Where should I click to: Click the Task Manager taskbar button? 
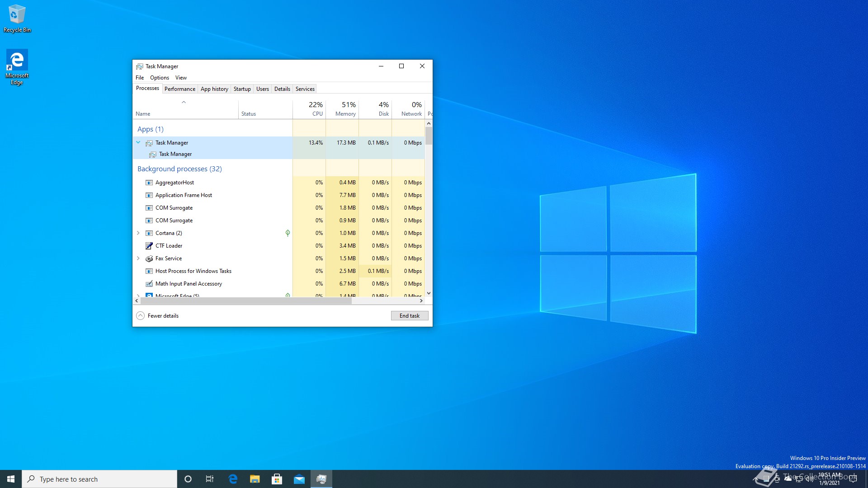tap(321, 479)
